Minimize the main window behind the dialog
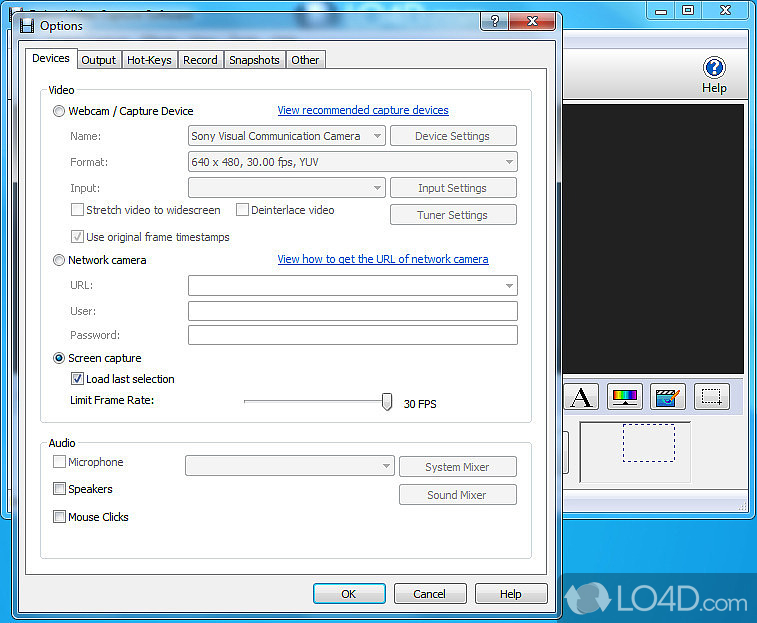This screenshot has width=757, height=623. [661, 11]
